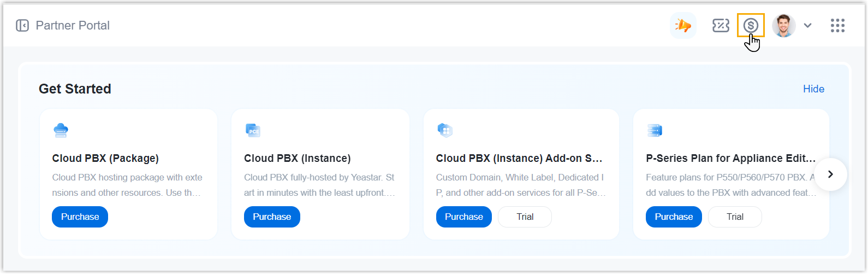Screen dimensions: 868x274
Task: Start Trial for Add-on Services
Action: click(x=525, y=217)
